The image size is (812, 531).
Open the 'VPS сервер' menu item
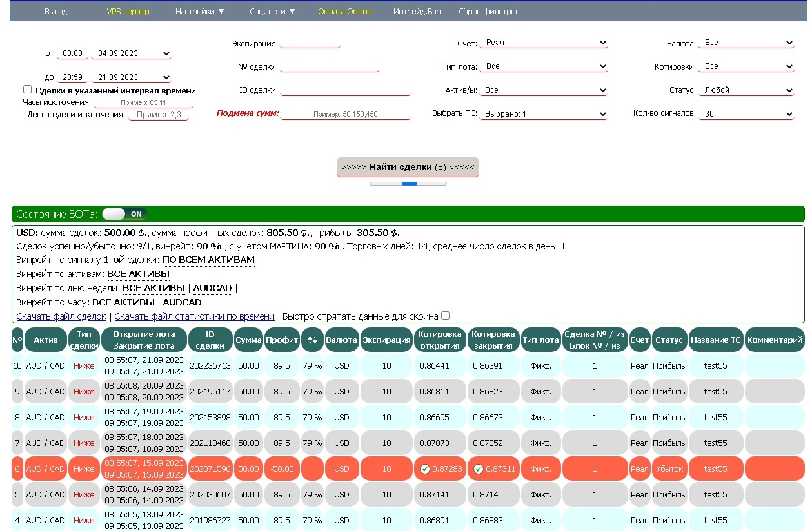point(128,12)
